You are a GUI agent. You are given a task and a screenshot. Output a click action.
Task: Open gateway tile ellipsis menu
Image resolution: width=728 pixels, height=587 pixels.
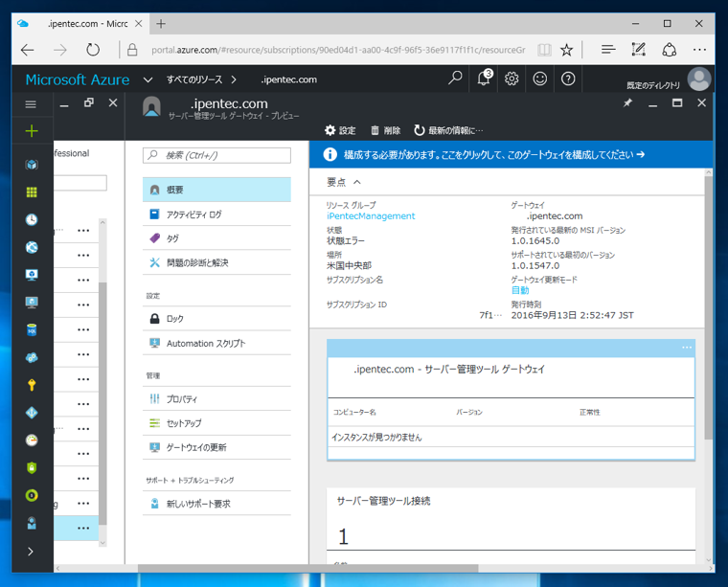[687, 348]
